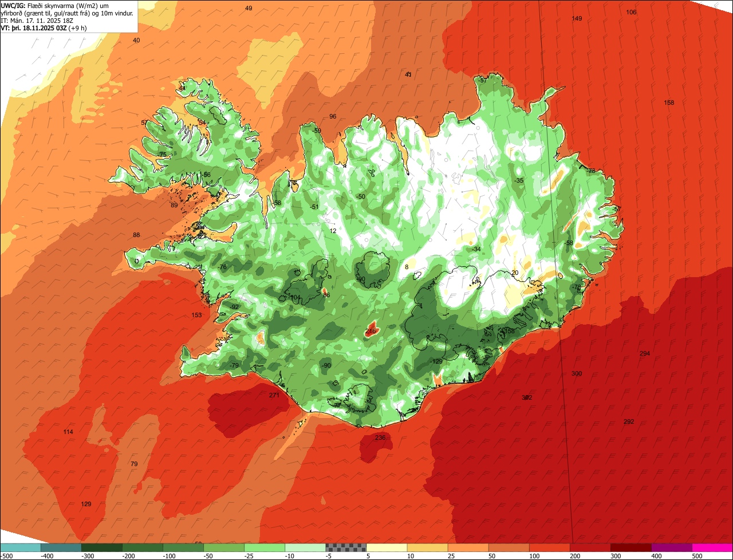Image resolution: width=733 pixels, height=560 pixels.
Task: Select orange legend swatch between 25 and 50
Action: 468,547
